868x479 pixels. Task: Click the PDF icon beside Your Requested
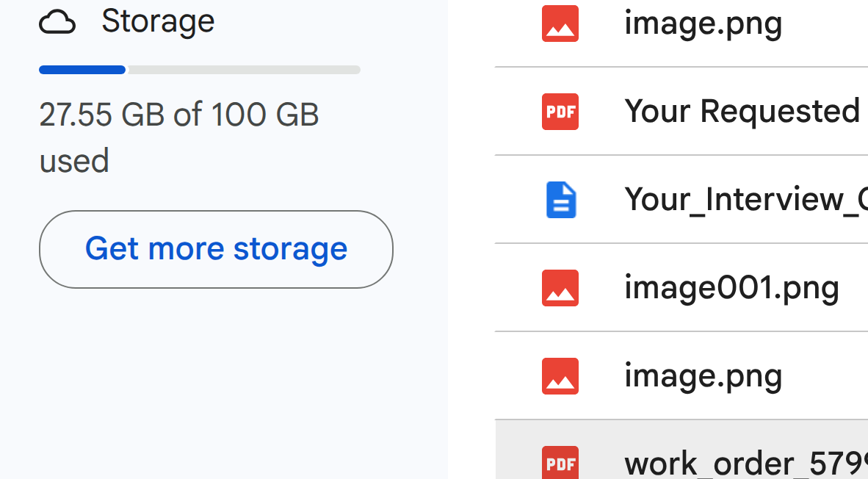point(560,112)
